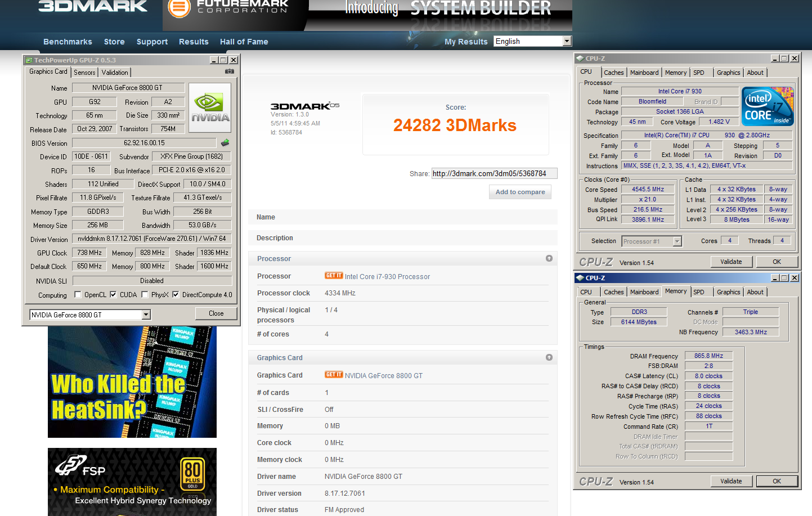Click the Who Killed the HeatSink ad banner
The width and height of the screenshot is (812, 516).
tap(132, 382)
